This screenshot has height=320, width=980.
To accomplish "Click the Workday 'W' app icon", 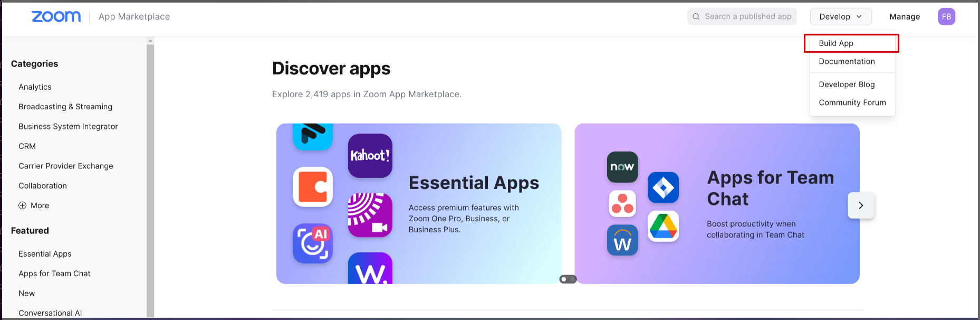I will (622, 240).
